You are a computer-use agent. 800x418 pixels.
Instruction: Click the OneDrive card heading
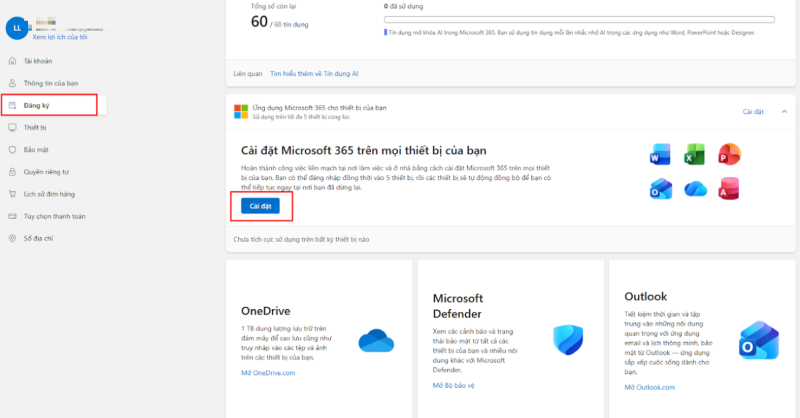[x=265, y=311]
